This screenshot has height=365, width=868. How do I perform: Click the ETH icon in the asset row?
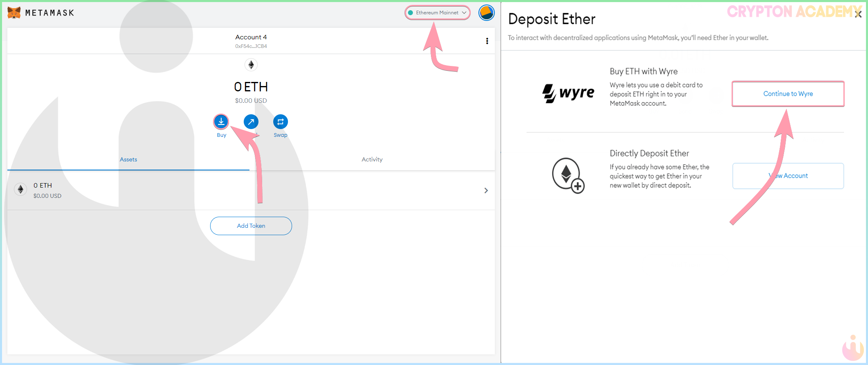point(20,189)
